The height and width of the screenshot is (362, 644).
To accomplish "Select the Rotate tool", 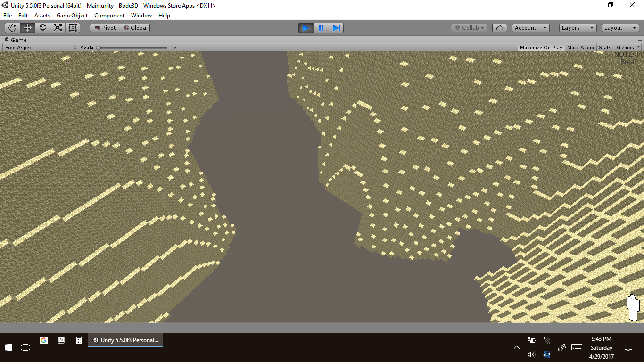I will 42,28.
